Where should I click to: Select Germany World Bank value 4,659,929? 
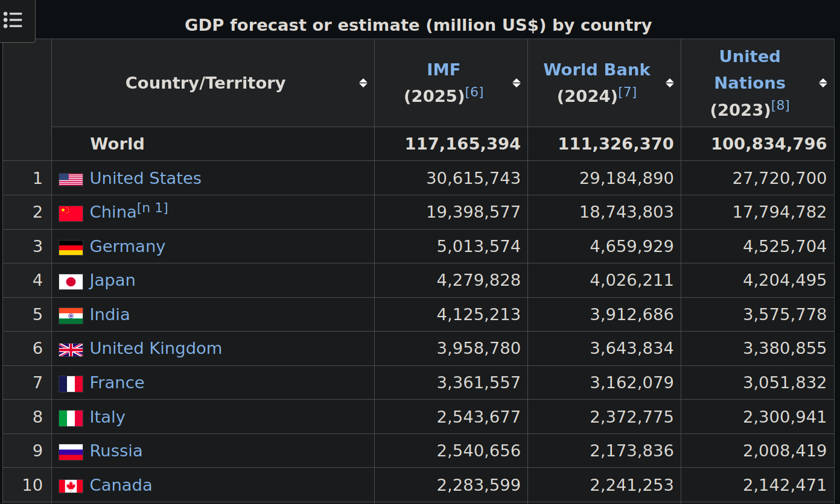point(632,247)
